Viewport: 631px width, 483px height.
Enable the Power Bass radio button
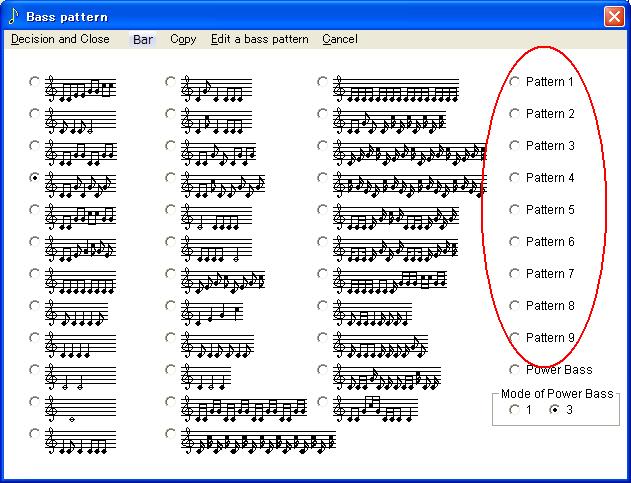pos(515,370)
